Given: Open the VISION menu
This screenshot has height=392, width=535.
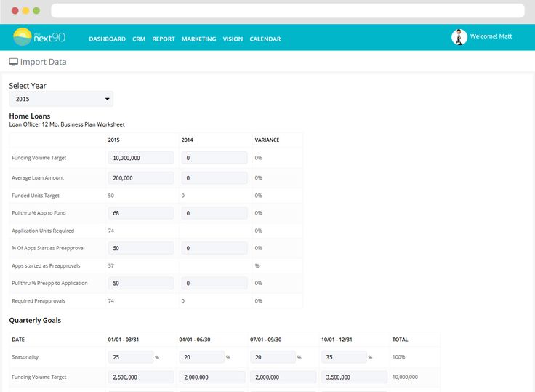Looking at the screenshot, I should [x=233, y=39].
